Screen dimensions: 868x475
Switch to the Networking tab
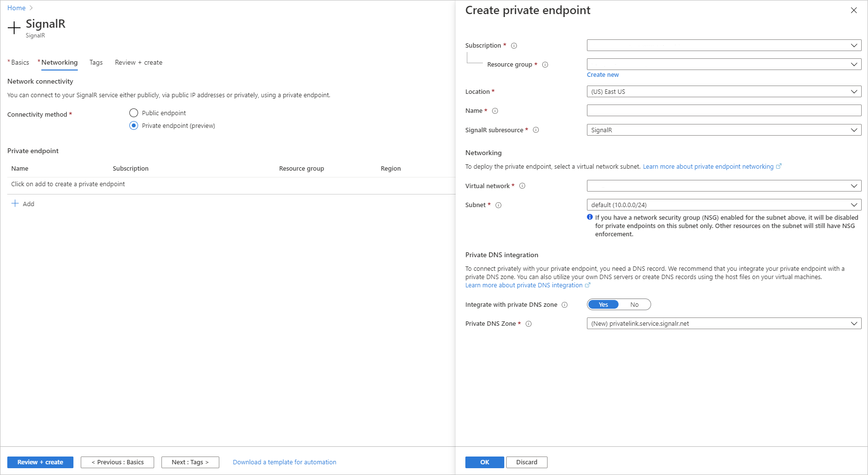[59, 62]
